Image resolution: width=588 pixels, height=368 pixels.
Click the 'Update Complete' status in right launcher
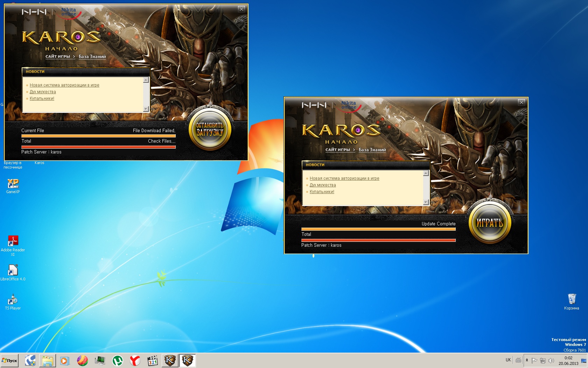click(x=439, y=224)
